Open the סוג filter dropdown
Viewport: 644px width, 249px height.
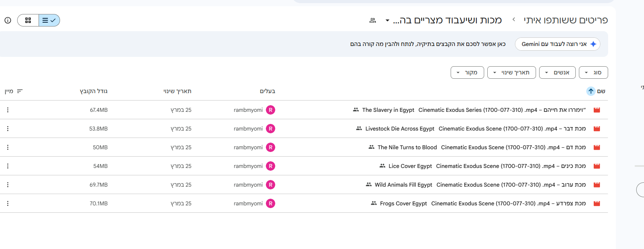coord(593,72)
